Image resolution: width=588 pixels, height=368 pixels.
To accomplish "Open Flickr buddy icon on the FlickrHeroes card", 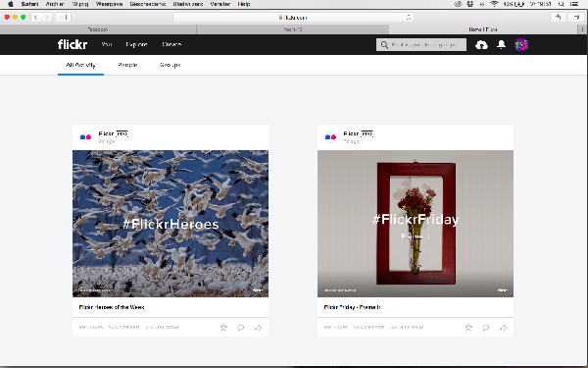I will point(86,137).
